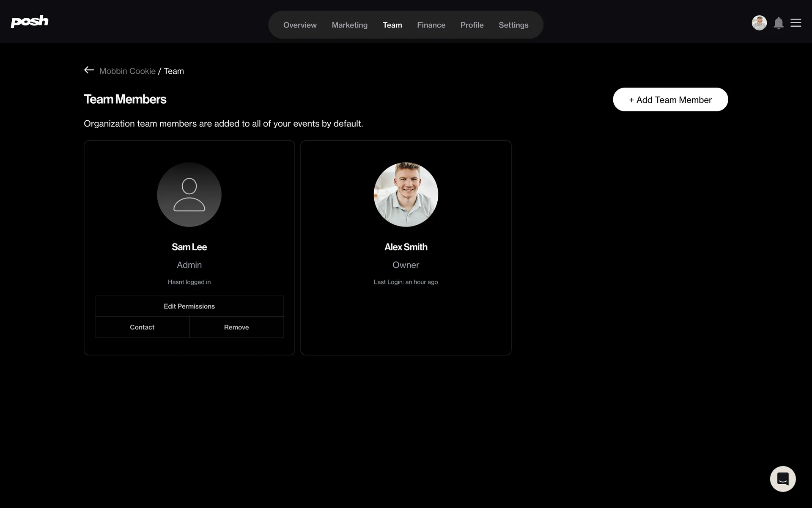Open the Finance tab

(431, 25)
